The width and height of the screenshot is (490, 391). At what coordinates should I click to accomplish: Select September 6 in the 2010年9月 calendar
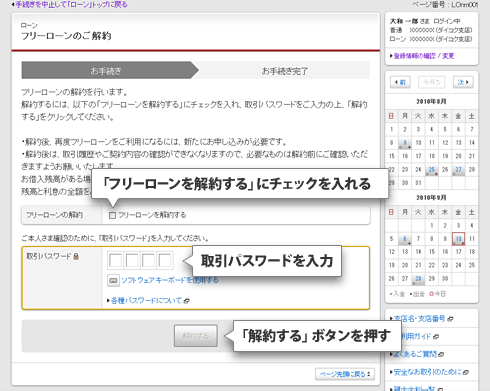pos(405,239)
